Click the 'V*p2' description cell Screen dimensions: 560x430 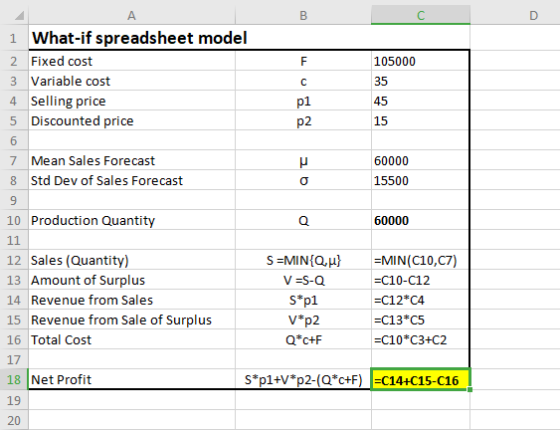point(303,320)
